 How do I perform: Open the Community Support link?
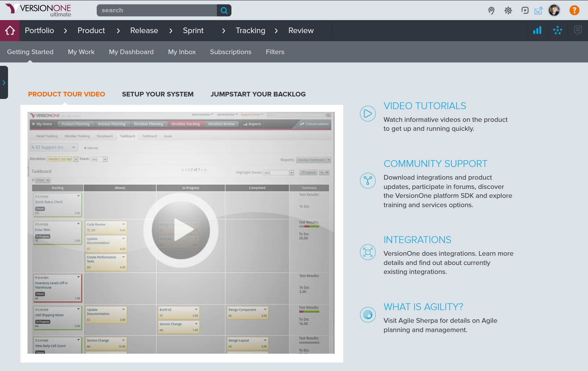[436, 164]
